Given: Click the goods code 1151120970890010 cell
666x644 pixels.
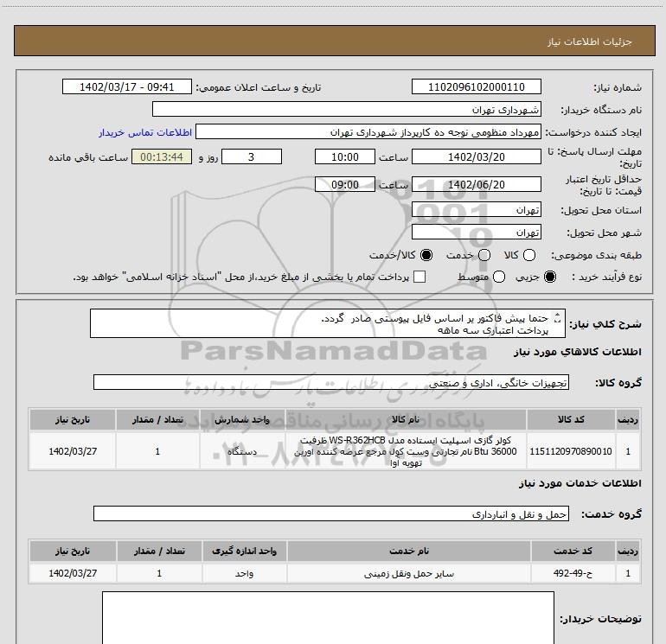Looking at the screenshot, I should pyautogui.click(x=571, y=451).
